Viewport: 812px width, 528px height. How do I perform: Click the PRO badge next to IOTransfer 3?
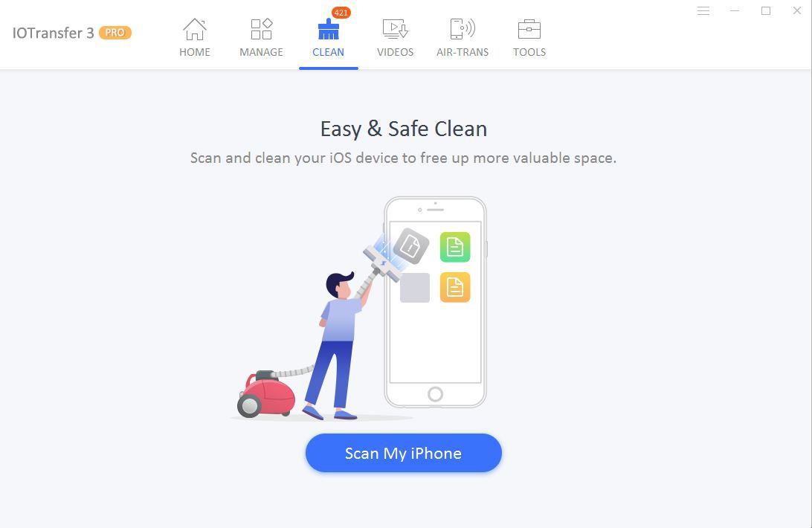(115, 33)
